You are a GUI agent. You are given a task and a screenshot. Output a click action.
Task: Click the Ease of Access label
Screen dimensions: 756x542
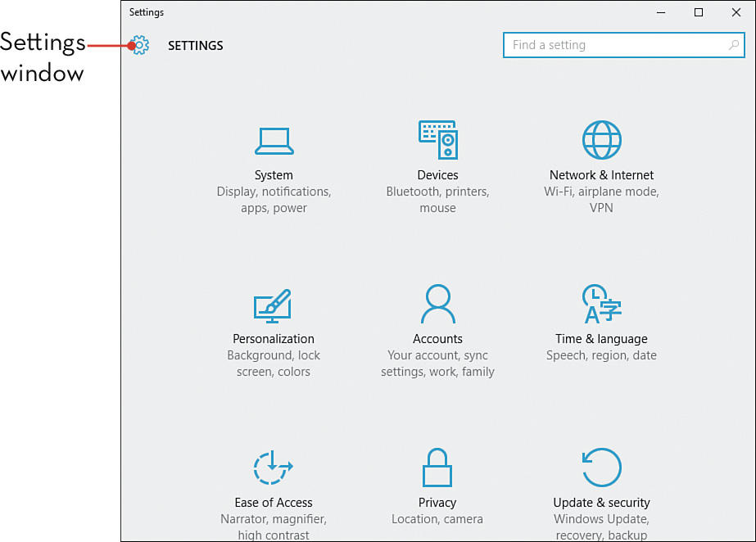(274, 503)
